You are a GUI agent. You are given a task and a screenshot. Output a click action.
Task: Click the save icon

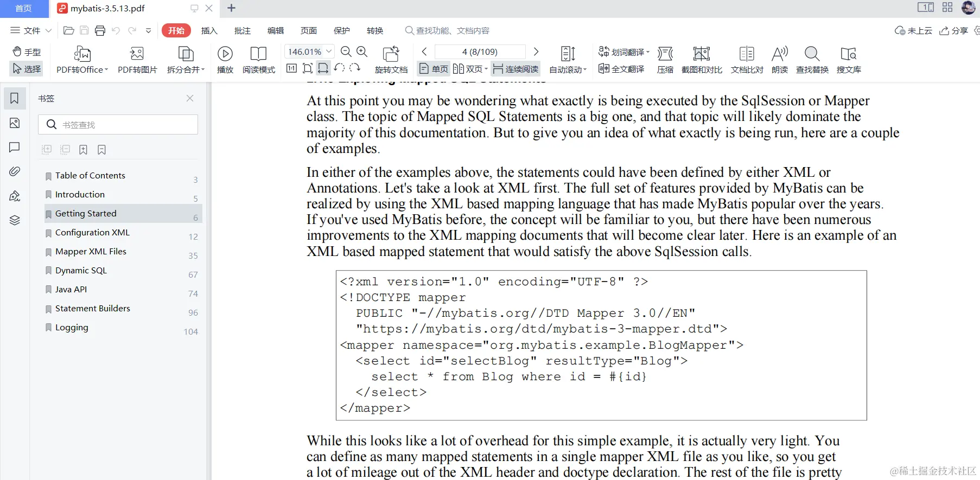pos(84,30)
